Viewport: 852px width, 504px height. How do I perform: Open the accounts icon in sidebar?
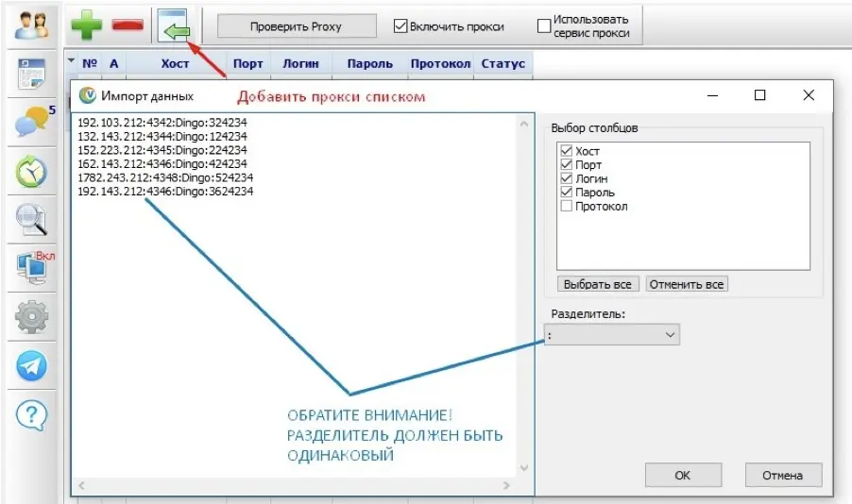[32, 25]
